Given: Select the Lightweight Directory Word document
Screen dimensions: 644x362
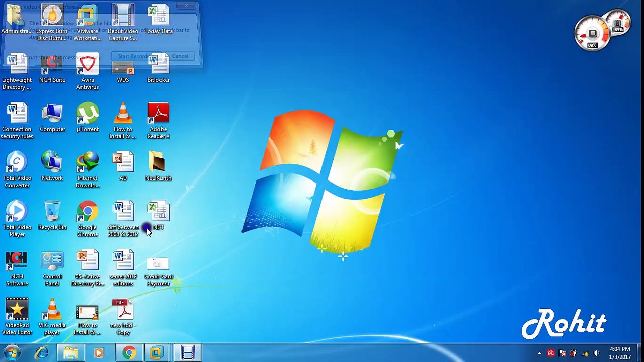Looking at the screenshot, I should coord(17,72).
